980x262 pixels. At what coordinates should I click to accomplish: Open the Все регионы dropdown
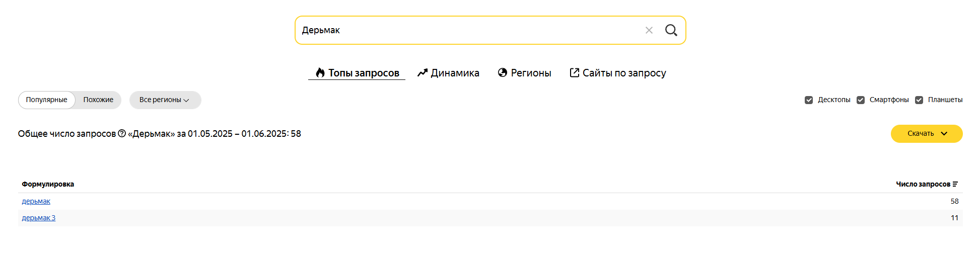(x=165, y=100)
